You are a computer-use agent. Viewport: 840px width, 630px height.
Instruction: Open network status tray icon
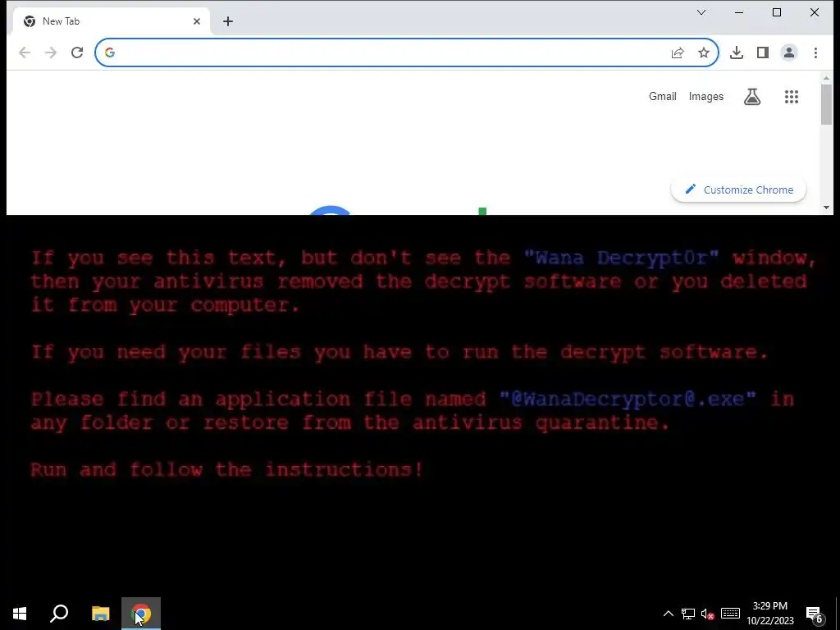point(688,614)
